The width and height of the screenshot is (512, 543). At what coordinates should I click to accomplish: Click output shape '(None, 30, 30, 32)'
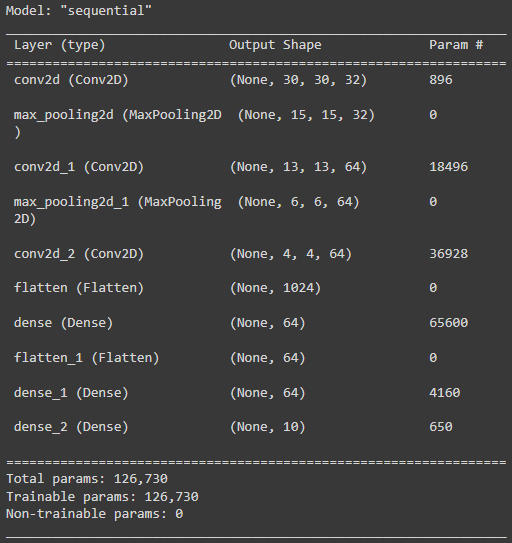coord(298,80)
